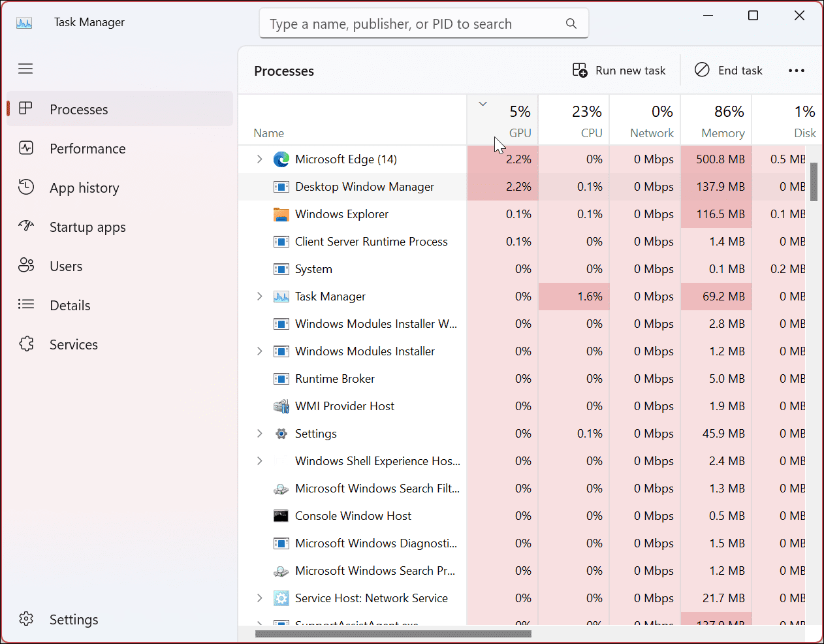Screen dimensions: 824x644
Task: Sort processes by Memory column header
Action: [x=716, y=120]
